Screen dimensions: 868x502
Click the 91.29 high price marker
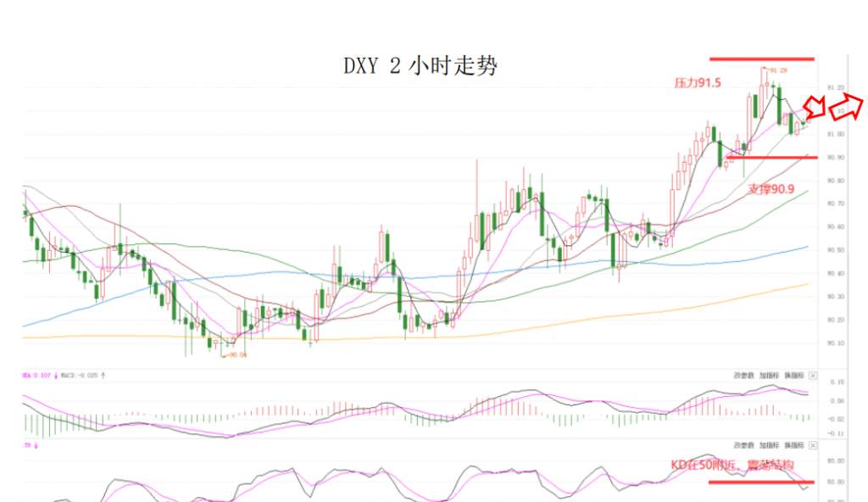pyautogui.click(x=778, y=70)
